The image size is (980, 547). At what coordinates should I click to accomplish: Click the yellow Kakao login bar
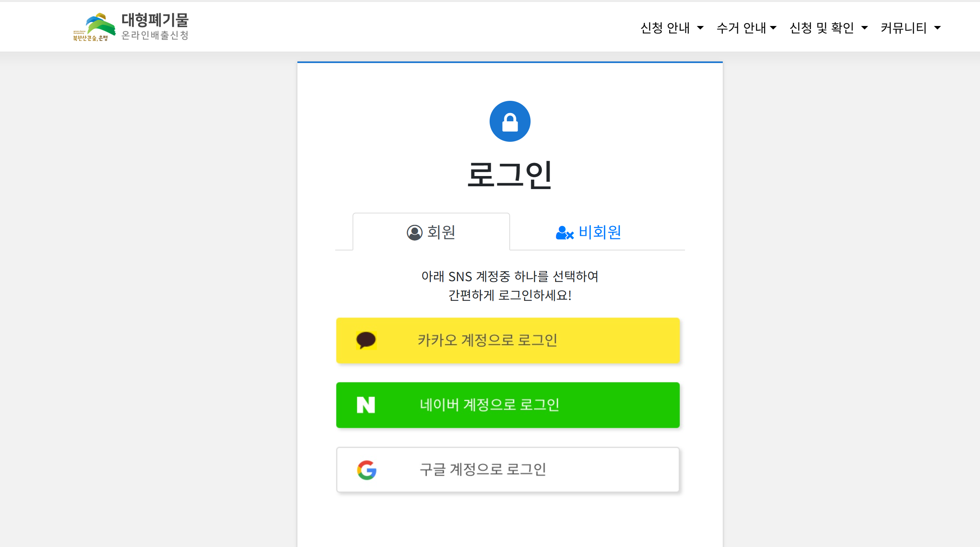pos(508,340)
